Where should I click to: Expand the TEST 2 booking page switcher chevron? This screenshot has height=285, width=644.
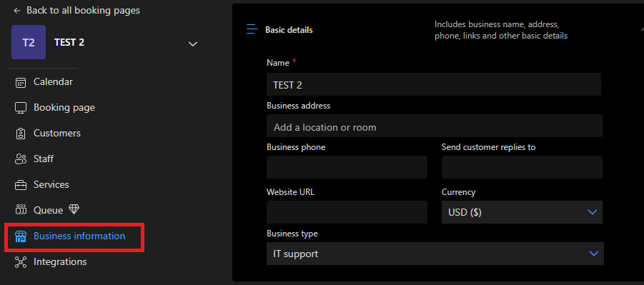tap(192, 44)
